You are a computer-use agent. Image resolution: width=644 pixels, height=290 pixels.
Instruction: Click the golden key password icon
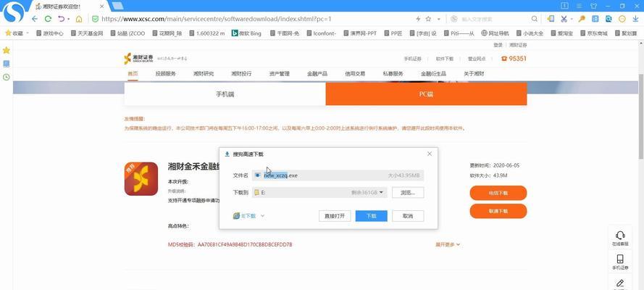coord(582,19)
